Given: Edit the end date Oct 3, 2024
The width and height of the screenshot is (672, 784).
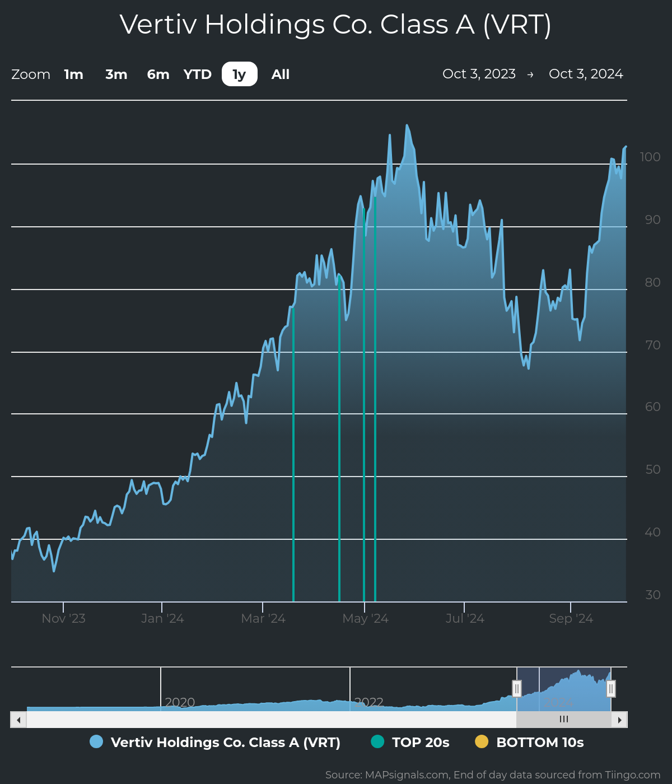Looking at the screenshot, I should click(x=586, y=74).
